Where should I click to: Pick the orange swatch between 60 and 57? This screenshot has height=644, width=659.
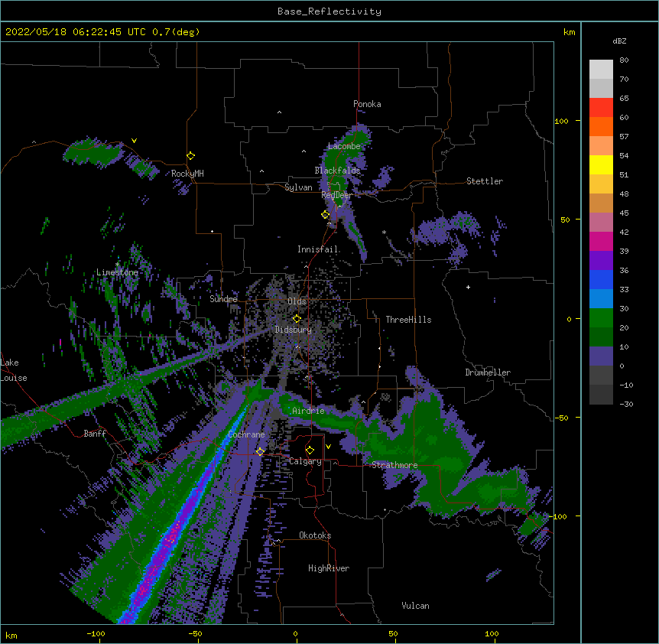click(601, 126)
